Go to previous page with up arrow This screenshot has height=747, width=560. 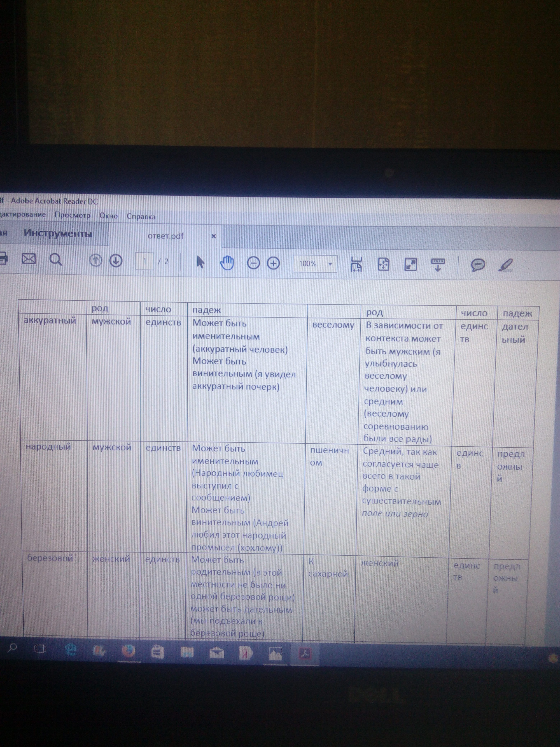coord(95,261)
